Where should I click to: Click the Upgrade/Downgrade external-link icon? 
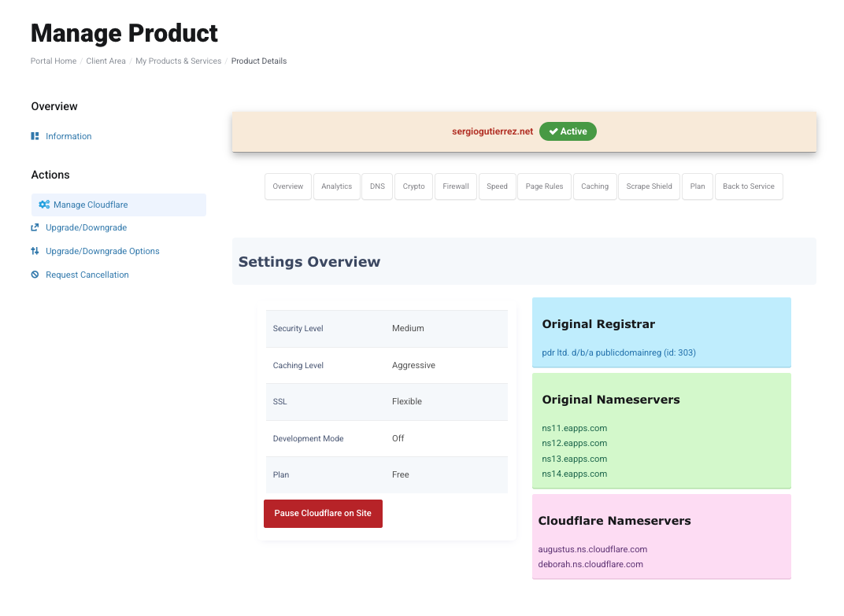35,227
